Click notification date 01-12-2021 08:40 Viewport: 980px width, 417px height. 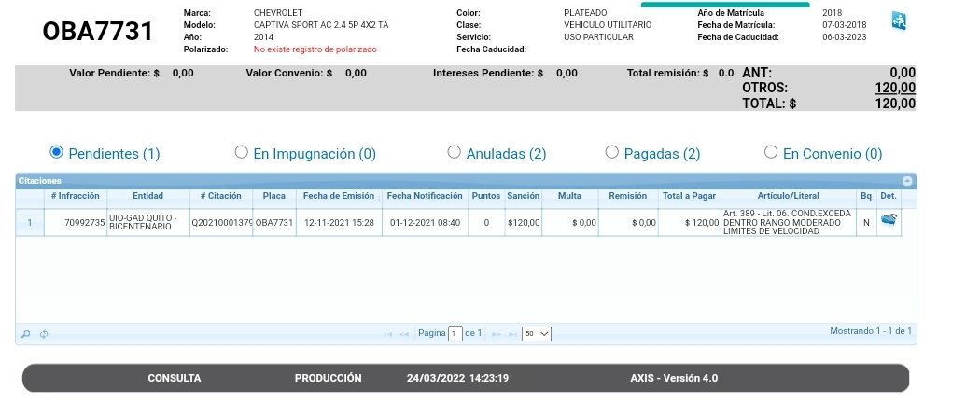click(425, 222)
